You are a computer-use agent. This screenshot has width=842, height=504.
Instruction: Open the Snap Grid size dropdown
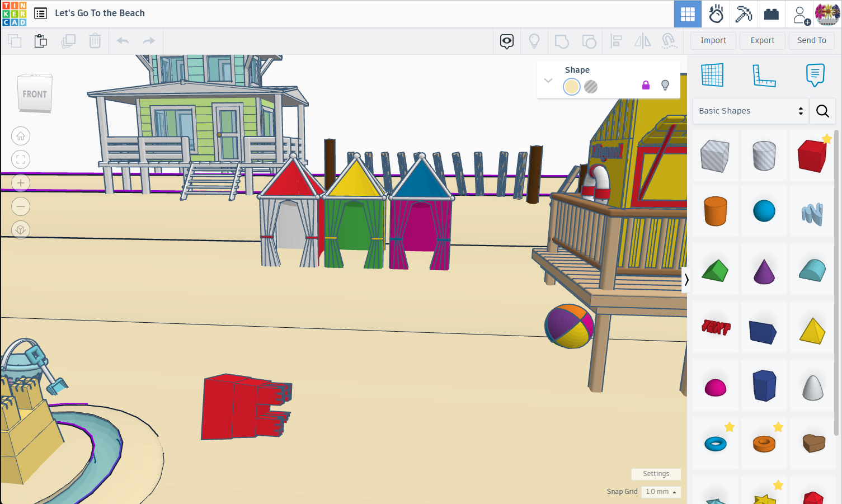point(661,491)
